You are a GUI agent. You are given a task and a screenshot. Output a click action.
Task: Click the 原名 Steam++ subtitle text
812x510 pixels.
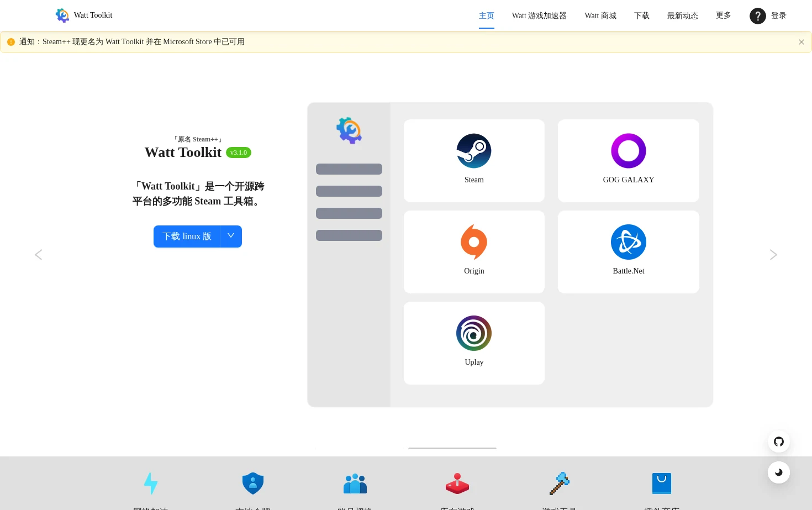tap(198, 139)
